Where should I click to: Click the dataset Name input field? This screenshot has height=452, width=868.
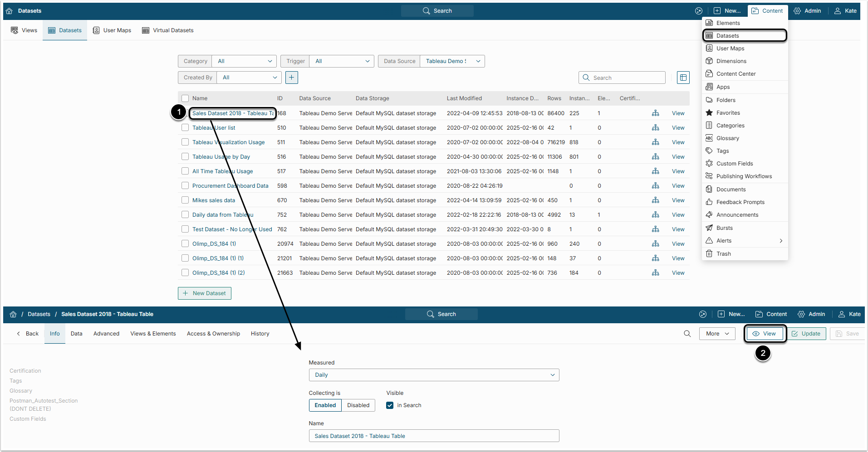point(433,436)
